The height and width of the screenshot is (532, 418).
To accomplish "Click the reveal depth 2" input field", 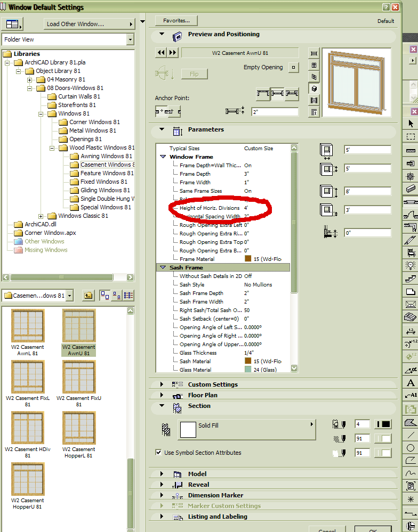I will [x=275, y=112].
